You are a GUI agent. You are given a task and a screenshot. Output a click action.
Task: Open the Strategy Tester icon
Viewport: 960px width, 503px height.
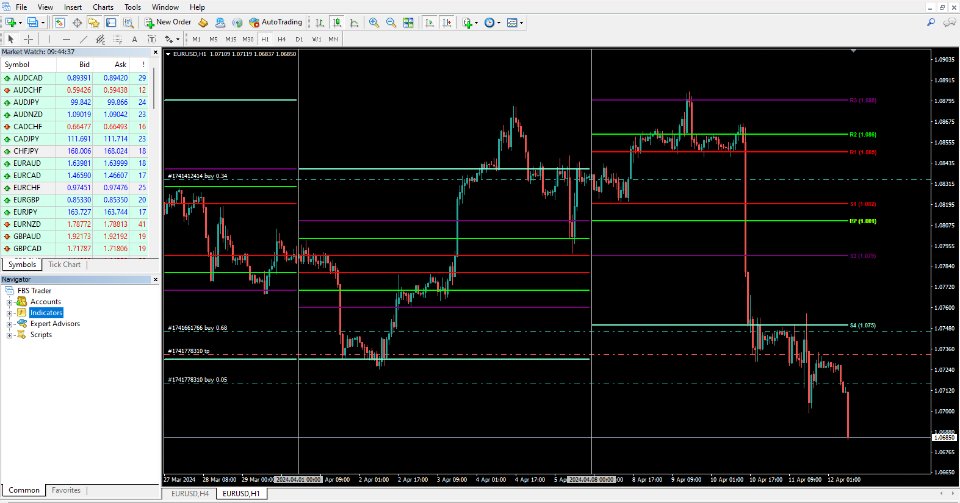128,23
